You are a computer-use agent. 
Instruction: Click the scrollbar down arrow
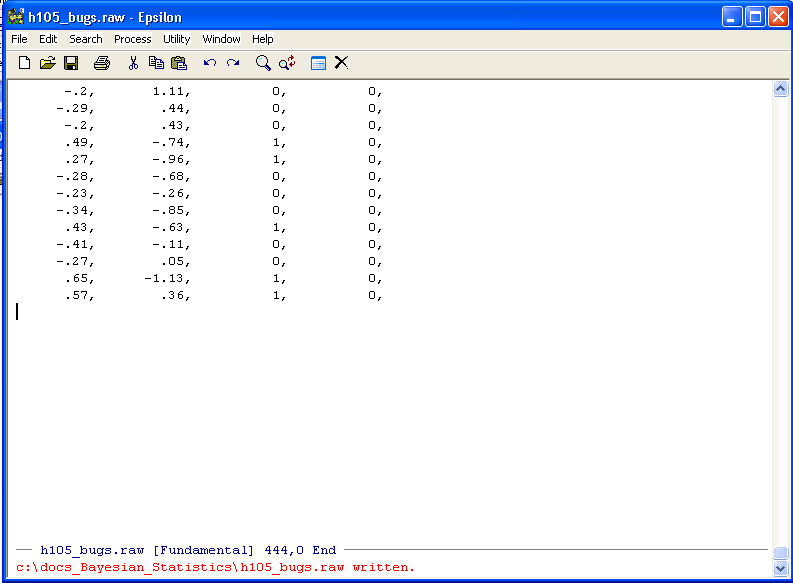pyautogui.click(x=781, y=567)
